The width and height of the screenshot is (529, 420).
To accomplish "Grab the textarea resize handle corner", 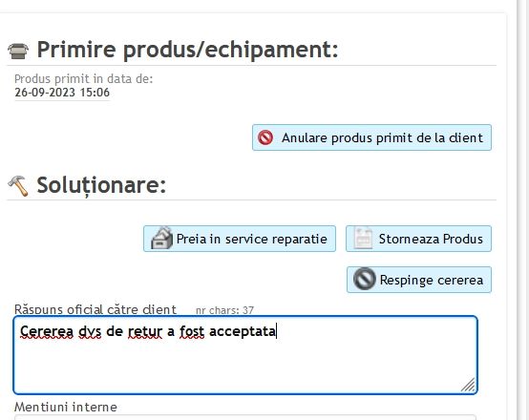I will pos(469,386).
